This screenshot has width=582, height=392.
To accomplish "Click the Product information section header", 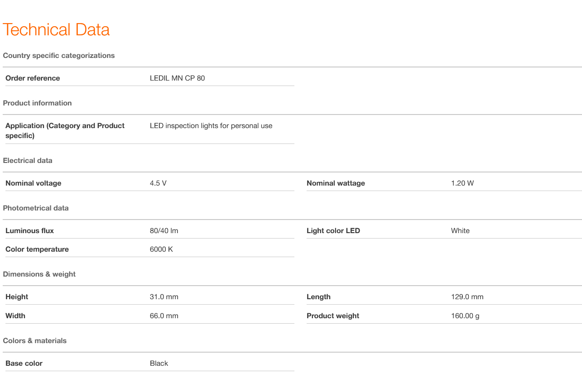I will [37, 103].
